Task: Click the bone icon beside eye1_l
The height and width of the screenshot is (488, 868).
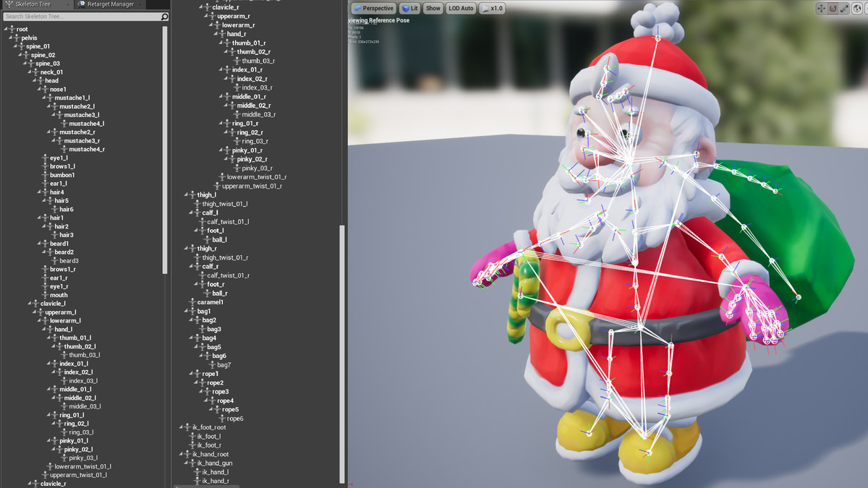Action: coord(46,158)
